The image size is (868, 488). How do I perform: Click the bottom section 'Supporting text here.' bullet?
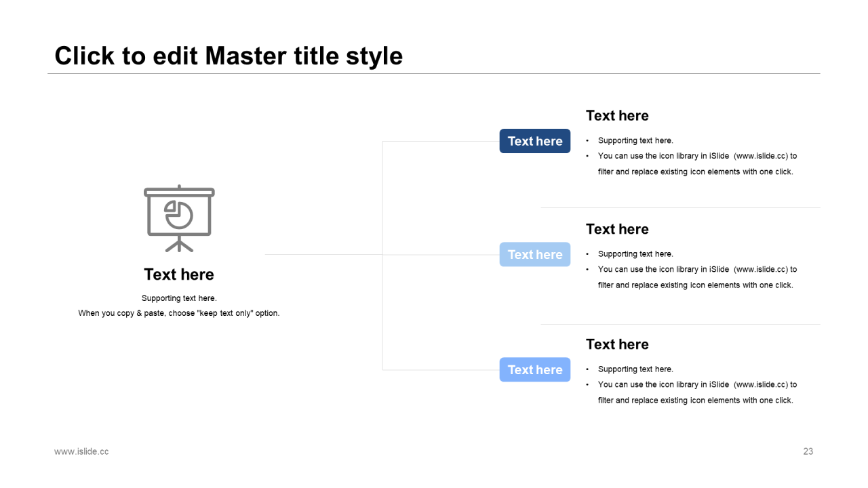click(x=635, y=369)
